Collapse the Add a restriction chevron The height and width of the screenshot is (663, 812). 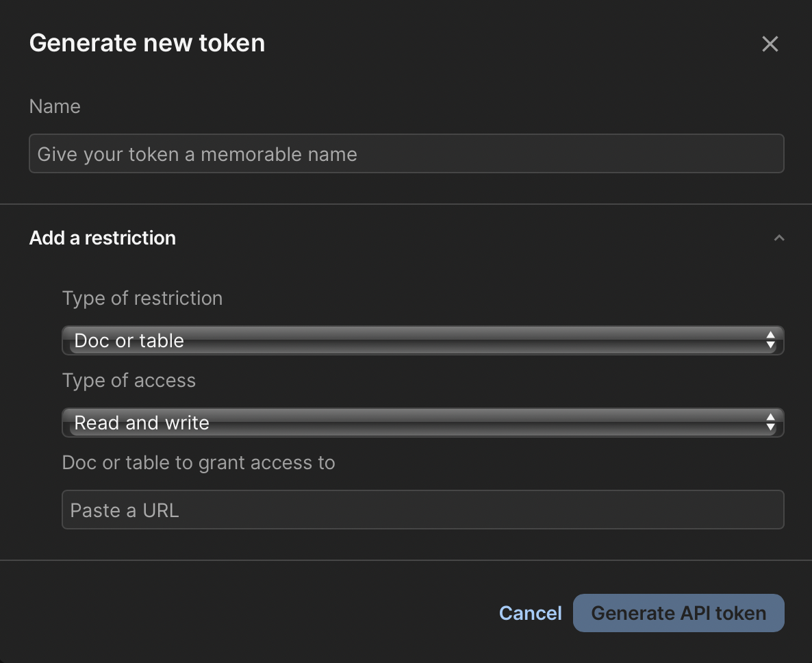click(778, 238)
